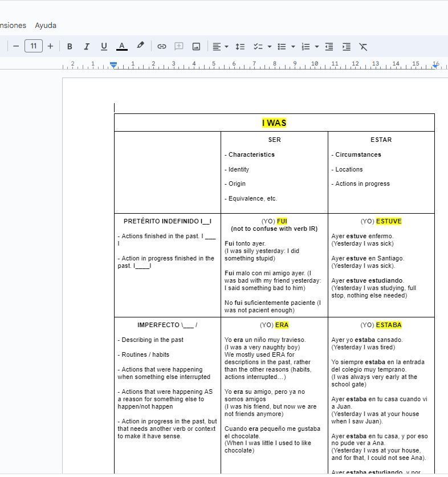Decrease font size with minus button
This screenshot has height=477, width=448.
(16, 46)
